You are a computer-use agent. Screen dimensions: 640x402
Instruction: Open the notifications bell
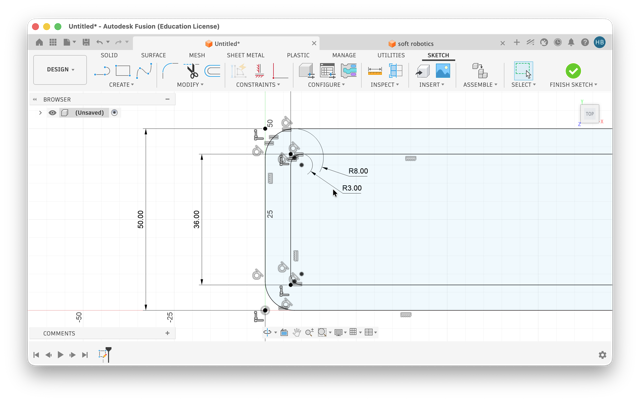(571, 42)
